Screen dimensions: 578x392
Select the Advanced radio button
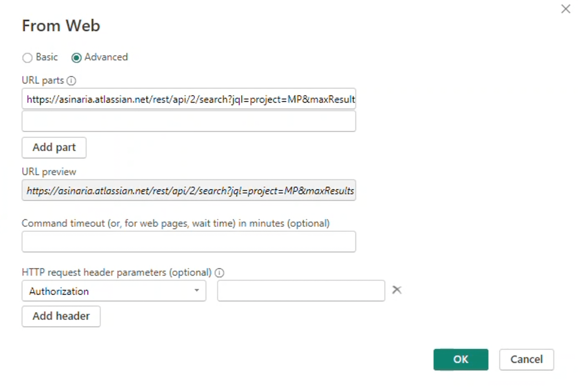[76, 58]
